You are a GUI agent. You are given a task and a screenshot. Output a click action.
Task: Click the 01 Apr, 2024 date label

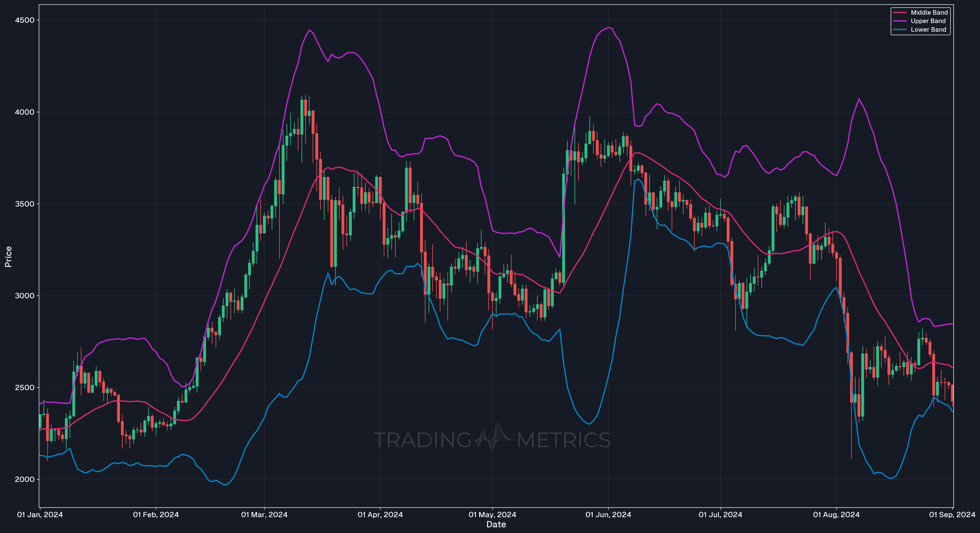coord(380,515)
